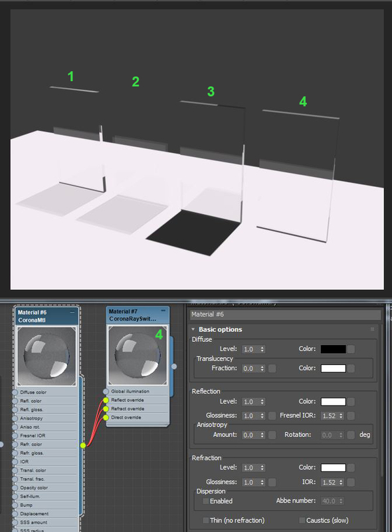
Task: Open the black Diffuse color swatch
Action: (x=334, y=349)
